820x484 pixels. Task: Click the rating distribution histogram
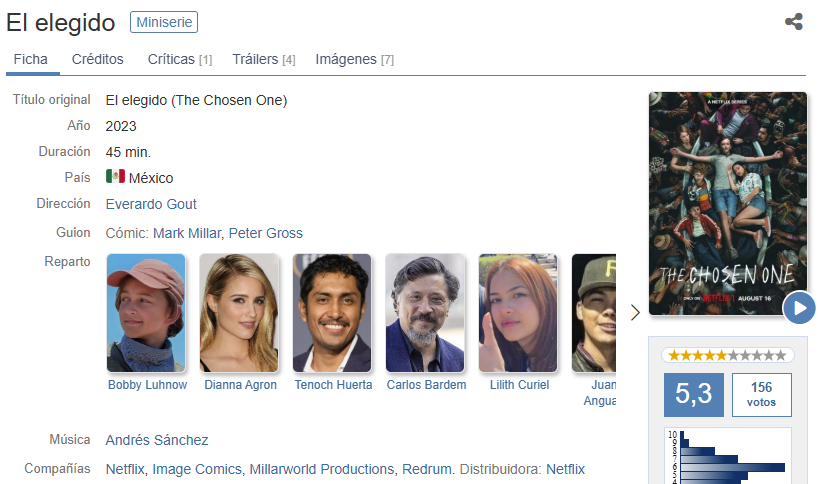[728, 456]
